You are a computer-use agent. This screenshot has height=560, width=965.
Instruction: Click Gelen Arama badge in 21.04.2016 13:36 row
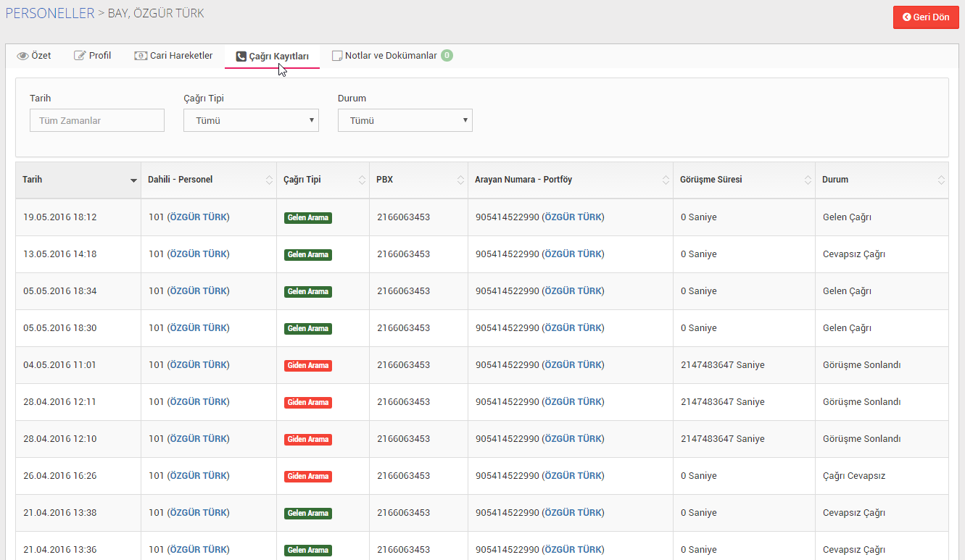(308, 550)
